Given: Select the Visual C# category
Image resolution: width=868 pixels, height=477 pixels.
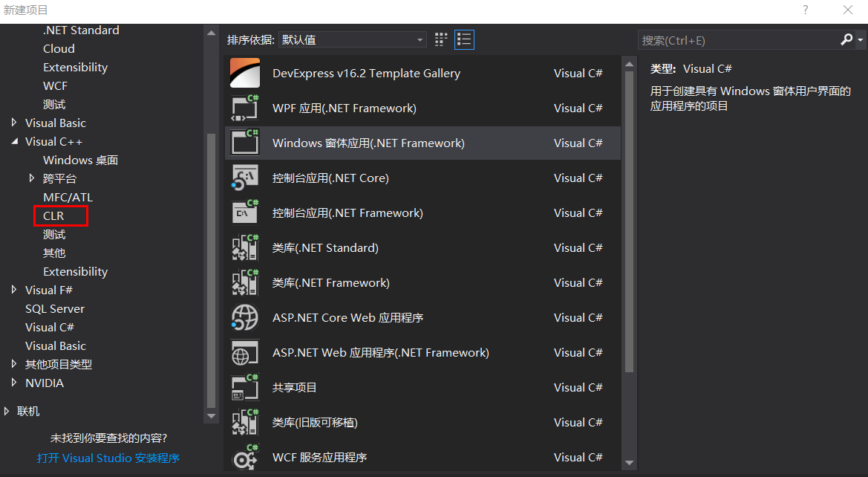Looking at the screenshot, I should pyautogui.click(x=49, y=328).
